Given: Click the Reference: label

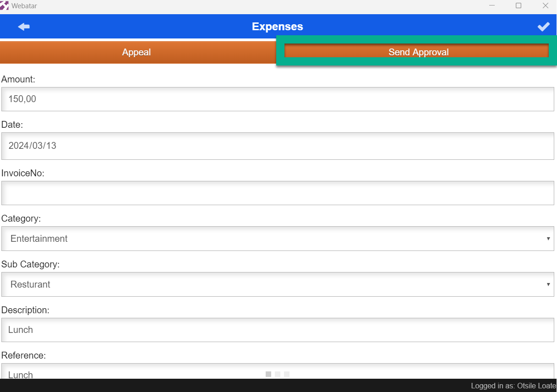Looking at the screenshot, I should (x=24, y=355).
